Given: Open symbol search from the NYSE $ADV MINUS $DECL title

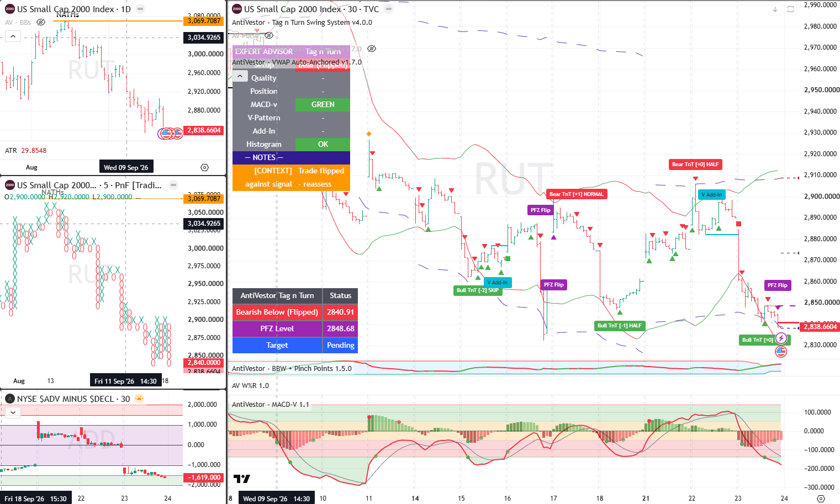Looking at the screenshot, I should (73, 399).
